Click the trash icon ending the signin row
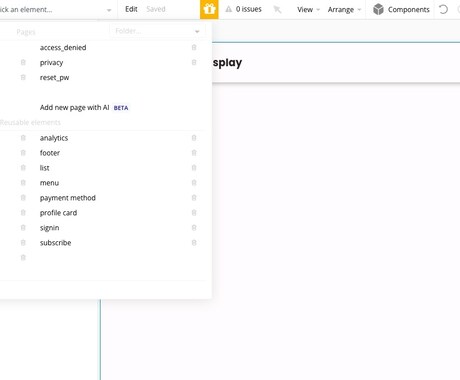 [x=194, y=228]
